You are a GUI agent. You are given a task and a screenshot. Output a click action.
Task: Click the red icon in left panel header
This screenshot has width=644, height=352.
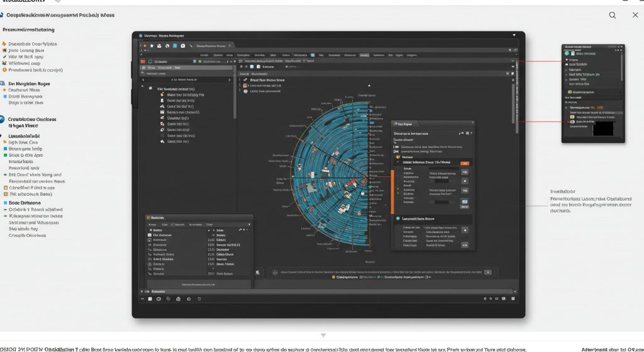[x=143, y=62]
